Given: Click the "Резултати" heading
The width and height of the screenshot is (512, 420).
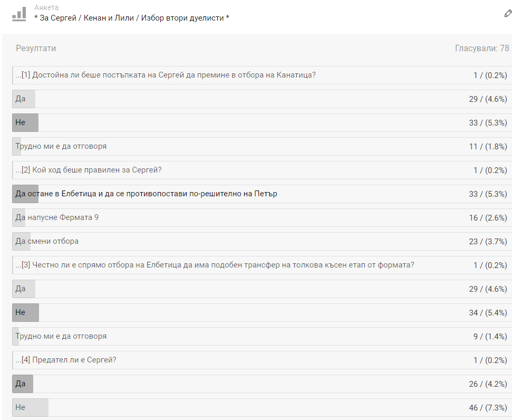Looking at the screenshot, I should tap(36, 49).
